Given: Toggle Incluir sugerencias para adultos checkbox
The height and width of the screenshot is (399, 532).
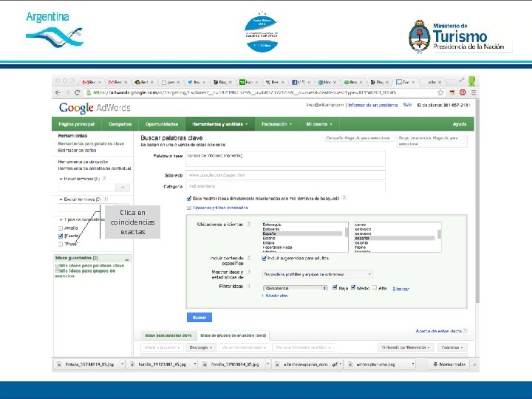Looking at the screenshot, I should click(x=265, y=258).
